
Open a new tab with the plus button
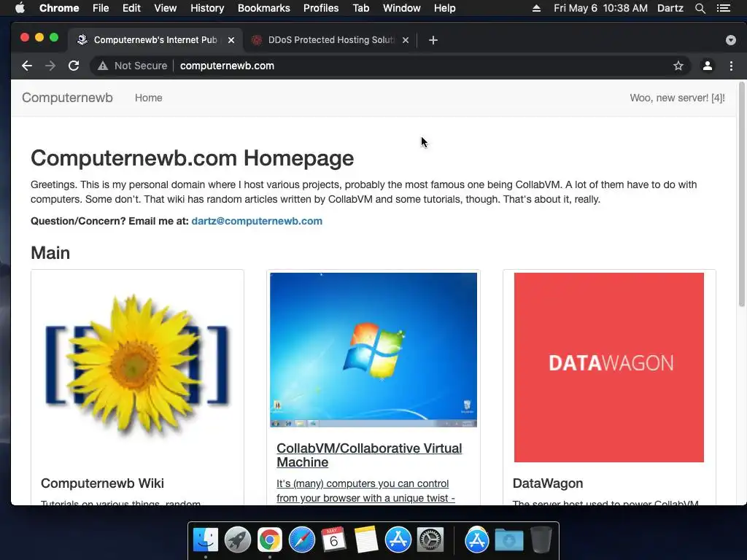(433, 40)
